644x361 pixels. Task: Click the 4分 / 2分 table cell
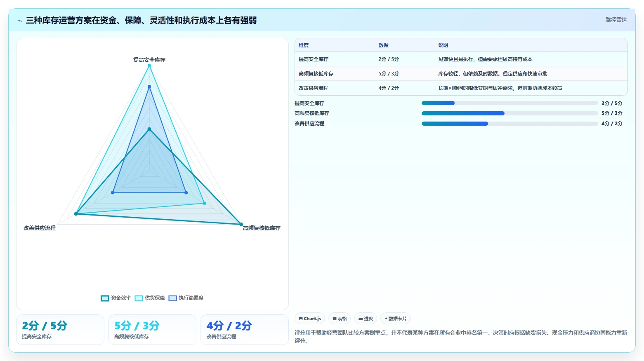pos(389,88)
